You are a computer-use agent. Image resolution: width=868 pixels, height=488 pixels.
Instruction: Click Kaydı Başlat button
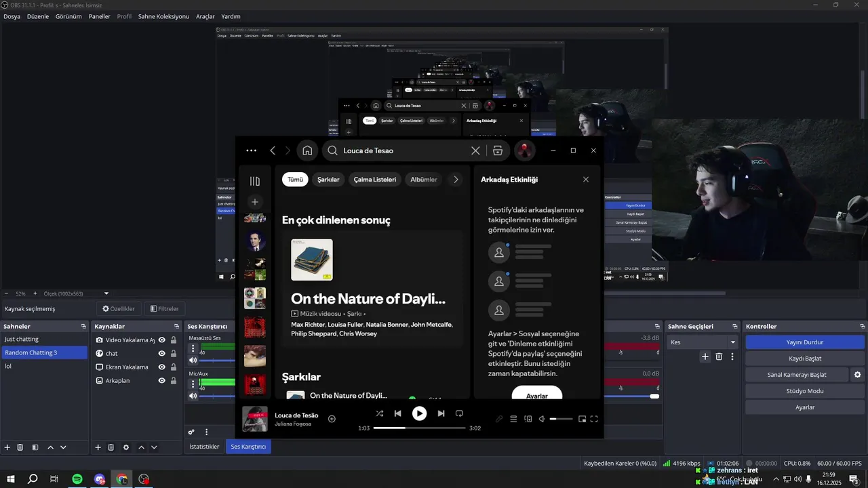click(x=804, y=359)
